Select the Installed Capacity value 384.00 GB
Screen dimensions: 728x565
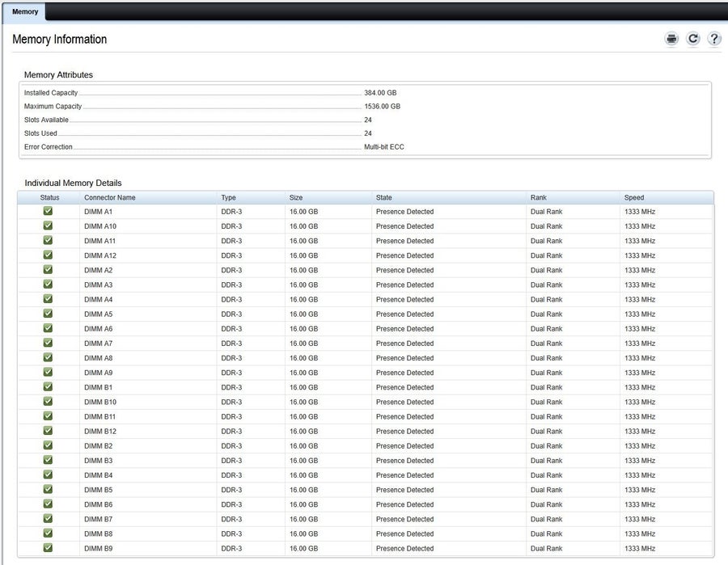[380, 93]
